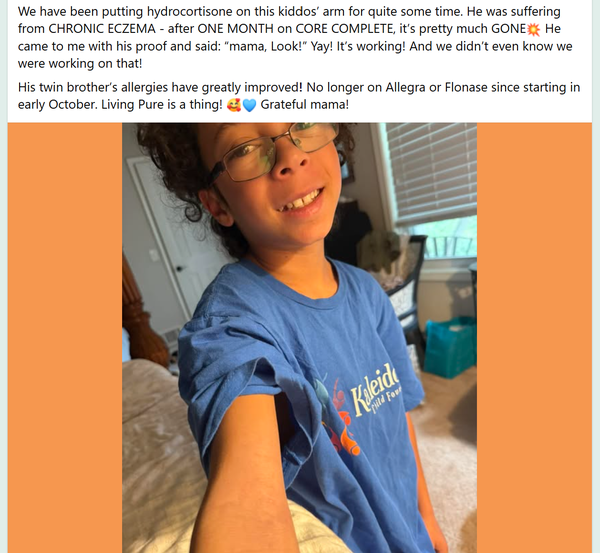Click the collision spark emoji after GONE
600x553 pixels.
click(x=533, y=29)
